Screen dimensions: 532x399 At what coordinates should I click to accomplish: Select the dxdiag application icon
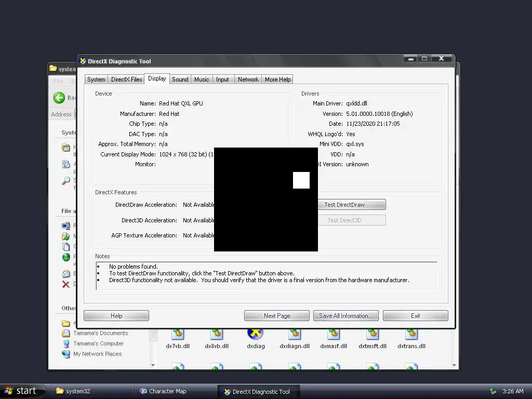click(x=256, y=334)
